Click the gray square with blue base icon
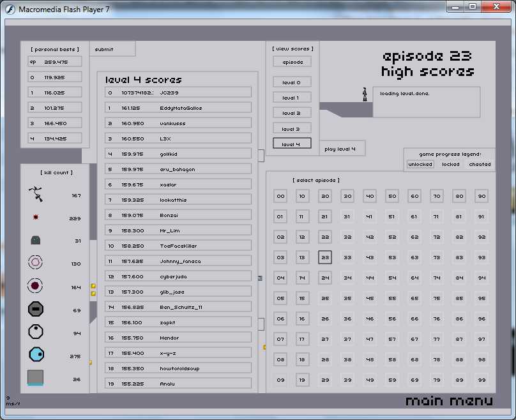516x420 pixels. [36, 378]
